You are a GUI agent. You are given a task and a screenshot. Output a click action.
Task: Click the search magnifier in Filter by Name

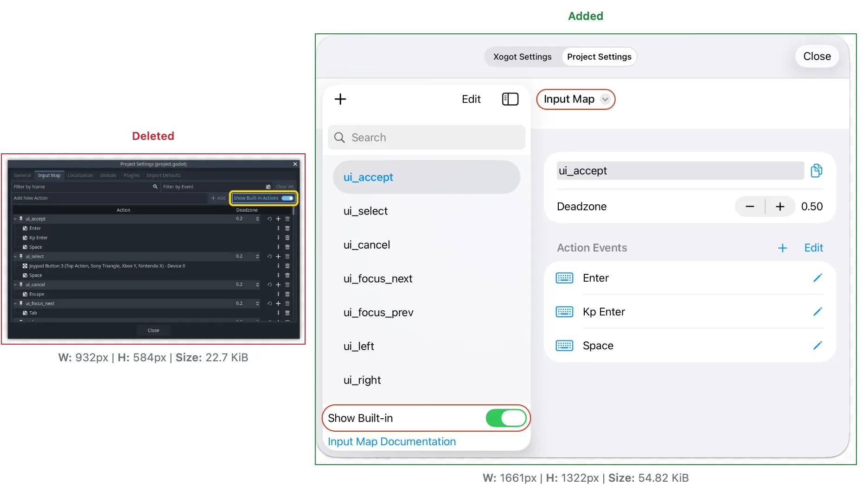155,186
